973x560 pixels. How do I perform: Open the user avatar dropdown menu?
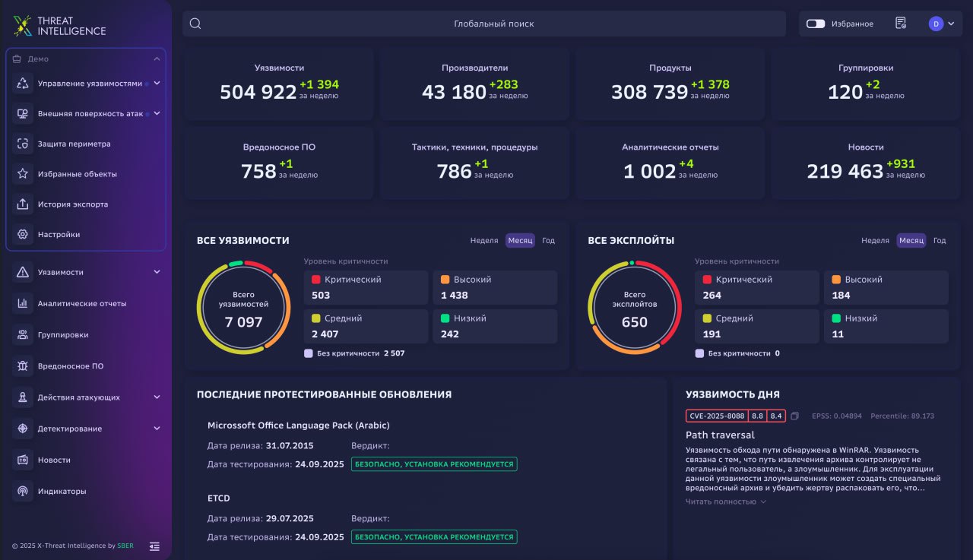941,24
